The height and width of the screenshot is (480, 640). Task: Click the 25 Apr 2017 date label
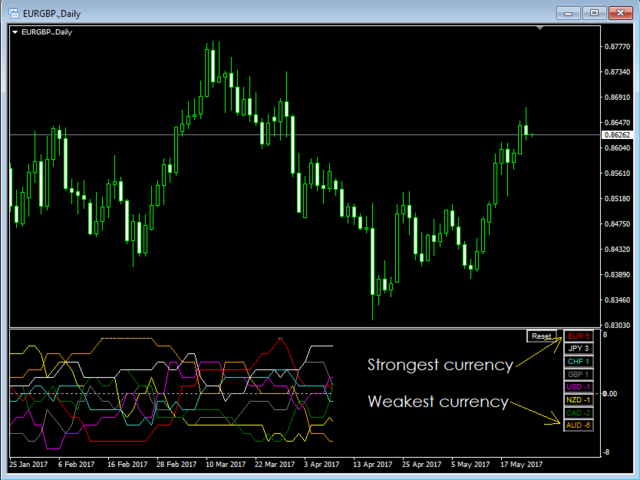[422, 464]
